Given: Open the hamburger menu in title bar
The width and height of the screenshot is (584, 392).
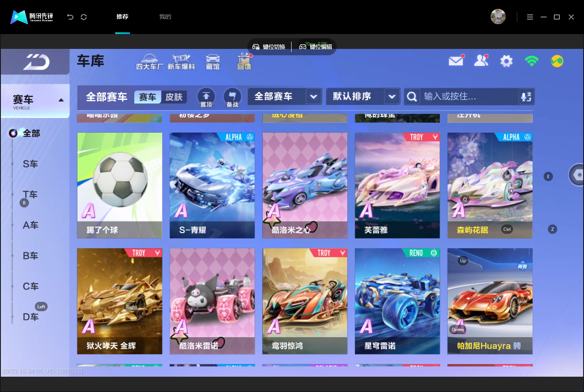Looking at the screenshot, I should coord(530,17).
